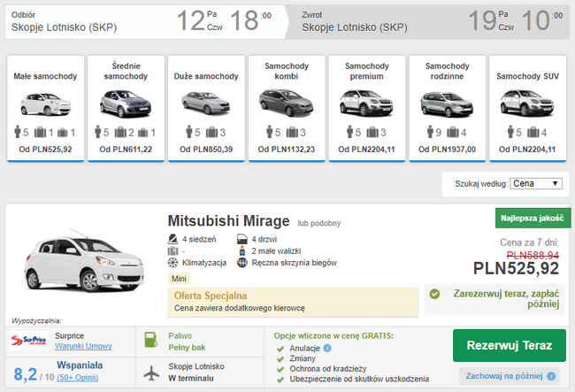The width and height of the screenshot is (575, 392).
Task: Click the Zwrot return location Skopje Lotnisko
Action: click(355, 27)
